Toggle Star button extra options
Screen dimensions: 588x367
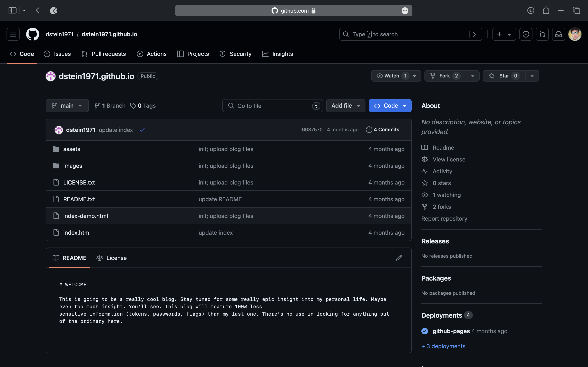pos(532,76)
